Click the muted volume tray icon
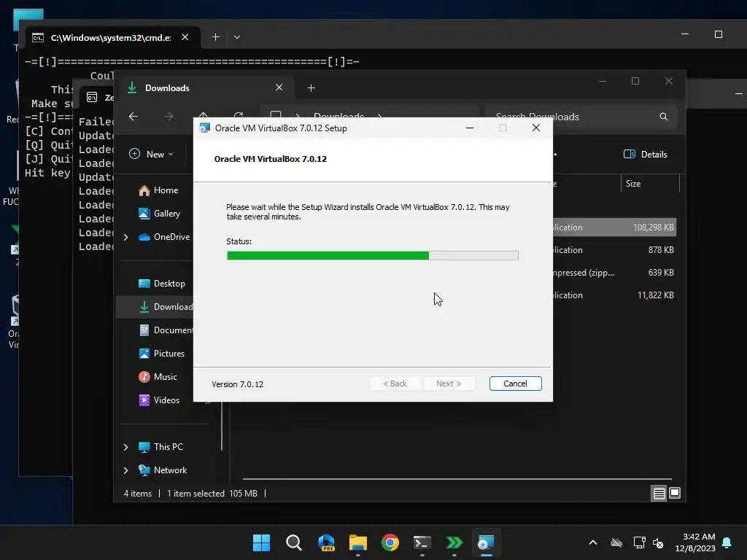Viewport: 747px width, 560px height. tap(658, 542)
